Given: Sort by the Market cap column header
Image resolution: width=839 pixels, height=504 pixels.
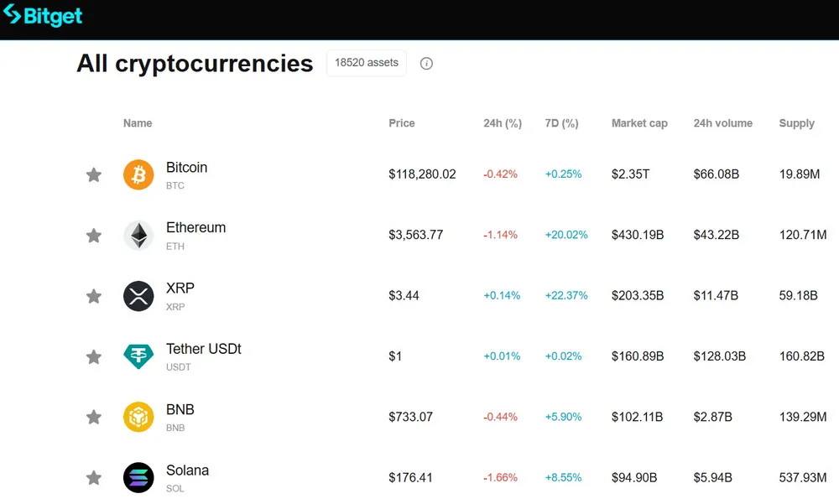Looking at the screenshot, I should [x=639, y=123].
